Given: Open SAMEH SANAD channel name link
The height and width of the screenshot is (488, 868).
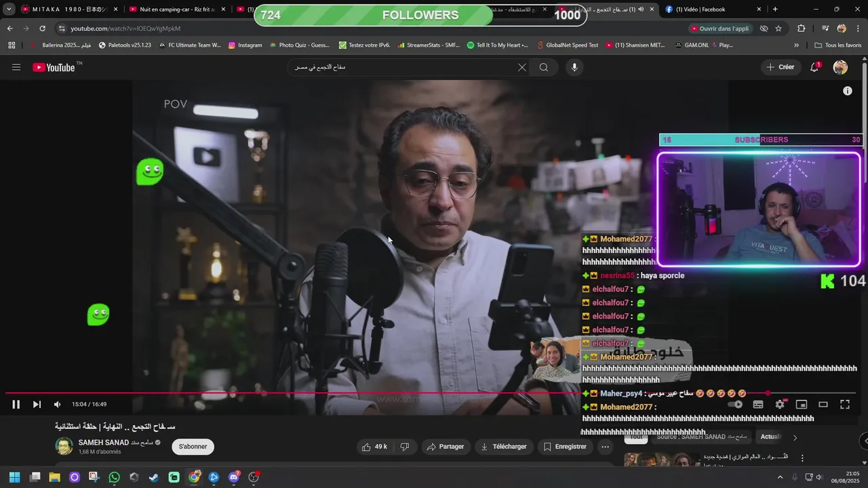Looking at the screenshot, I should coord(104,443).
